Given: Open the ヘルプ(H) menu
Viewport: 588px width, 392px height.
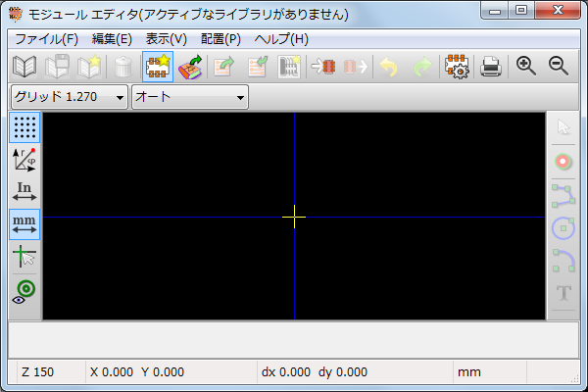Looking at the screenshot, I should point(280,39).
